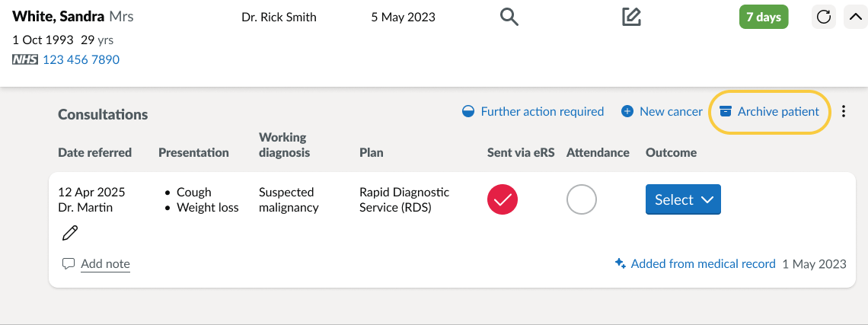
Task: Click the plus icon beside New cancer
Action: [x=627, y=111]
